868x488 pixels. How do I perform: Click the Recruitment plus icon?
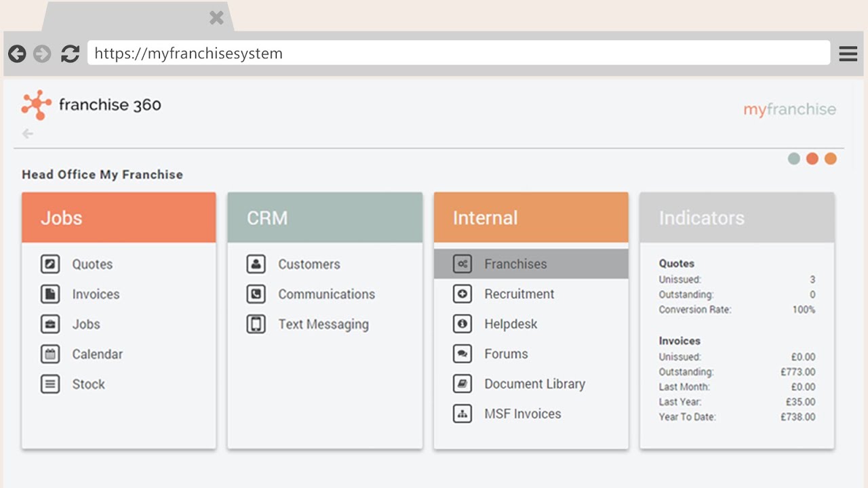462,293
